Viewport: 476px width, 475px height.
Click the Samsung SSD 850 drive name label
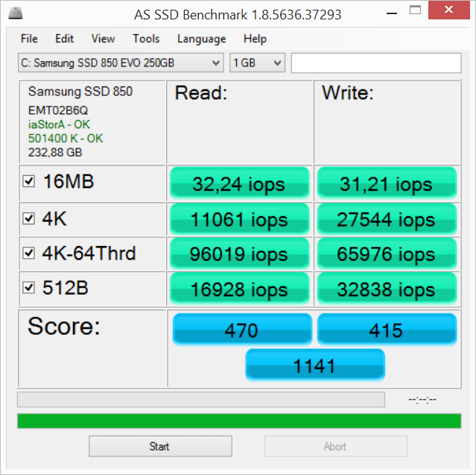click(x=80, y=92)
